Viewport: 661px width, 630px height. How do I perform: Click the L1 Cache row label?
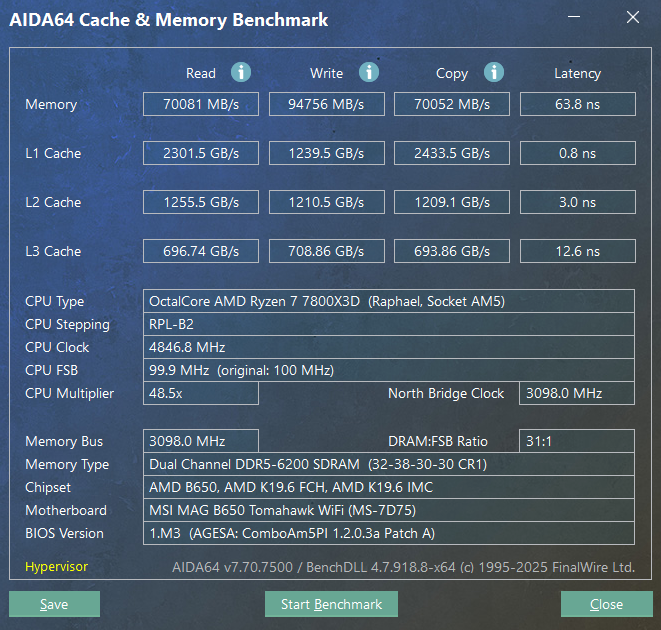click(x=53, y=153)
